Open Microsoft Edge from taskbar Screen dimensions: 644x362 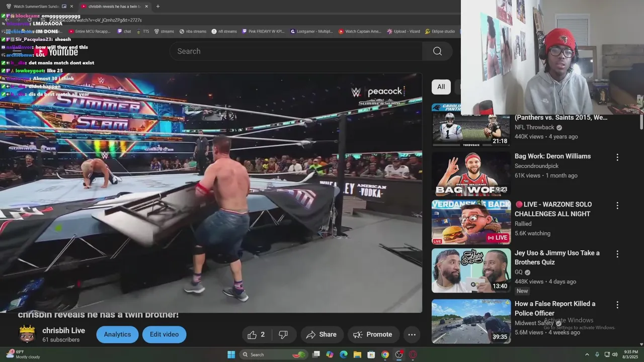(344, 354)
